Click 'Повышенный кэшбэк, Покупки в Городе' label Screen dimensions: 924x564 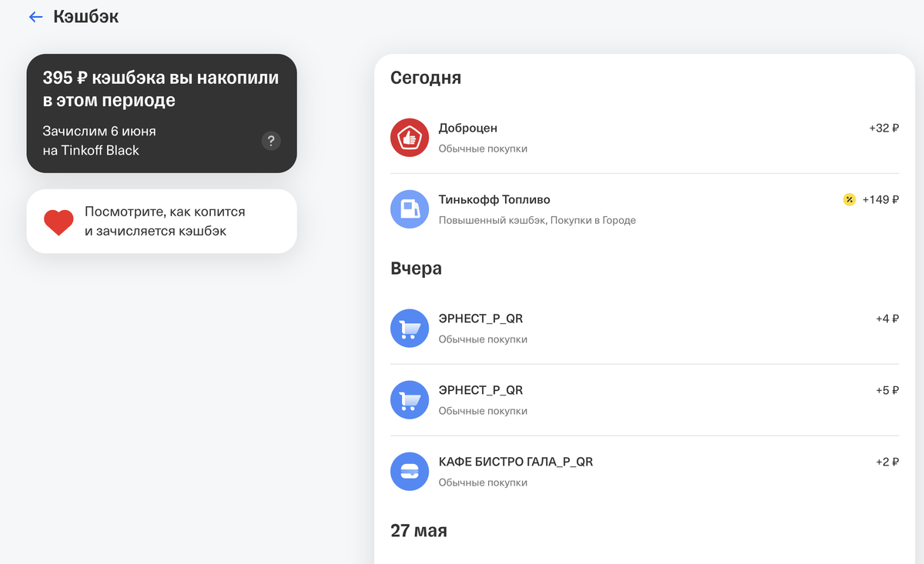537,221
